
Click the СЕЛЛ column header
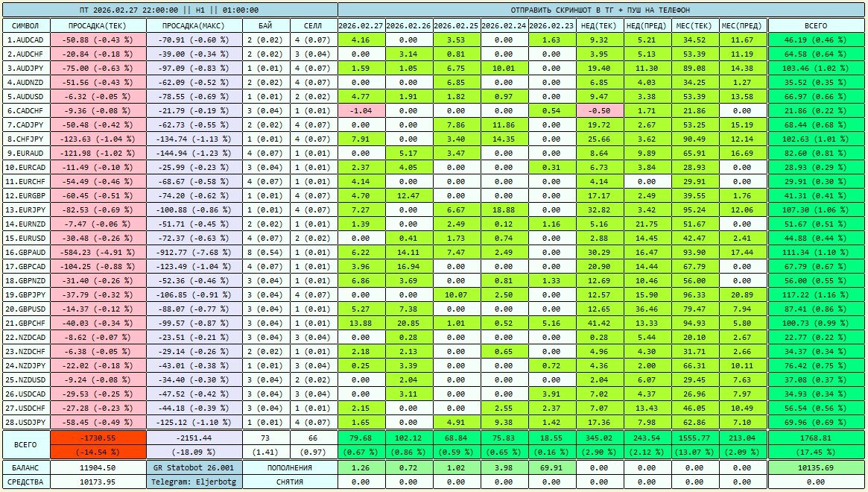coord(314,25)
